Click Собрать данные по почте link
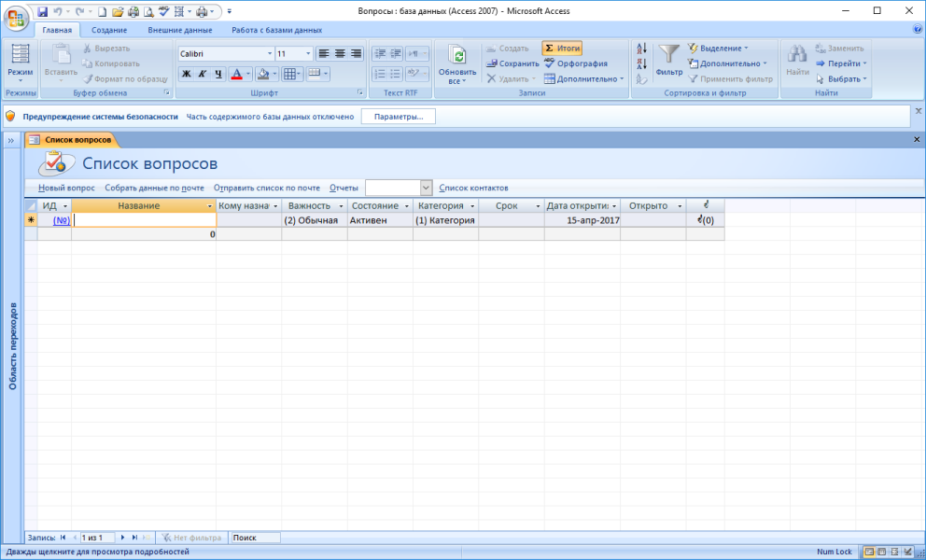 click(155, 188)
